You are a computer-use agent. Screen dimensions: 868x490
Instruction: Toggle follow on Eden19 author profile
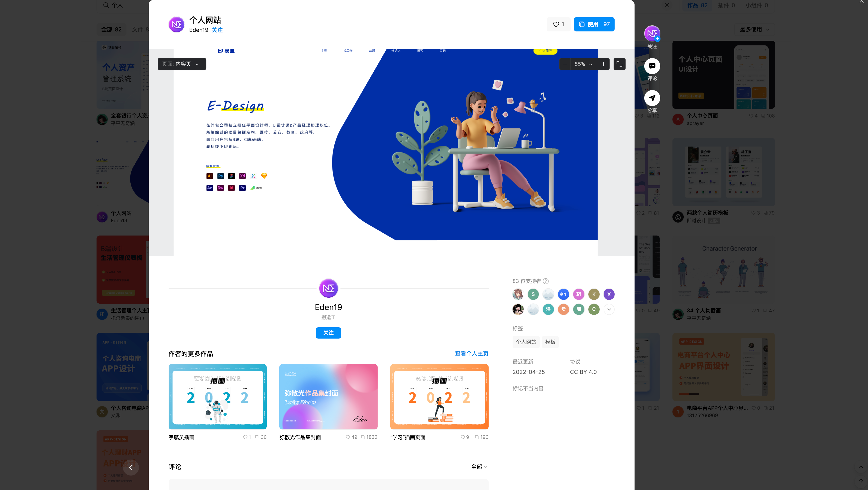[x=328, y=333]
